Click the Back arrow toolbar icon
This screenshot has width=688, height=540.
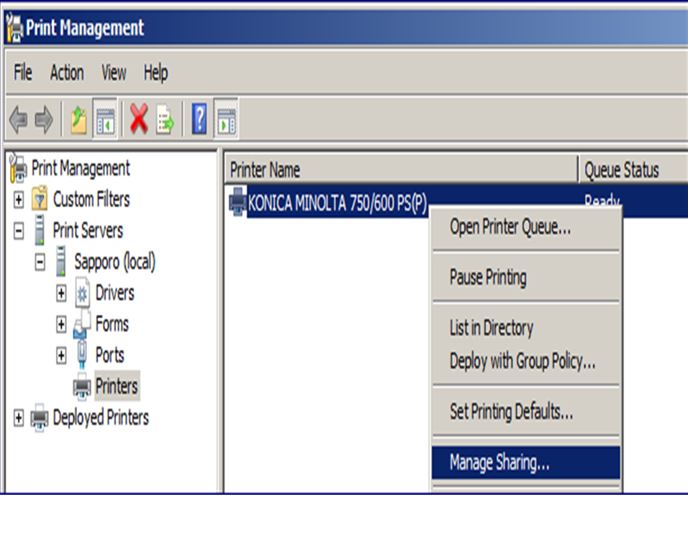18,121
